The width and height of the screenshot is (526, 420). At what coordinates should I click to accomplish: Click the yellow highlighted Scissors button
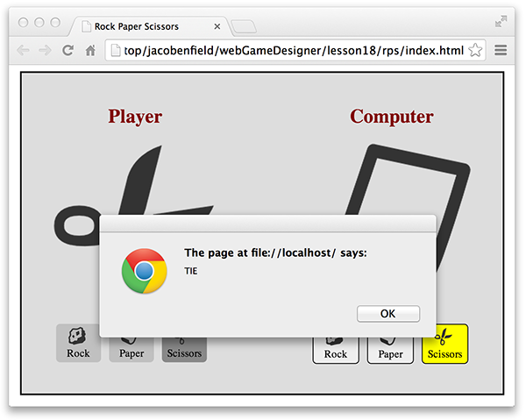click(x=444, y=344)
